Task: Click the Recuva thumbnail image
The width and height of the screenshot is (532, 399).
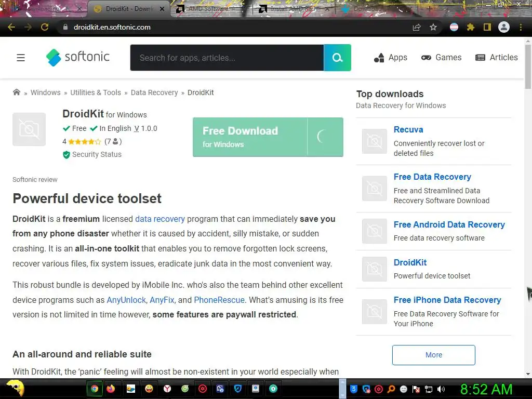Action: [x=375, y=141]
